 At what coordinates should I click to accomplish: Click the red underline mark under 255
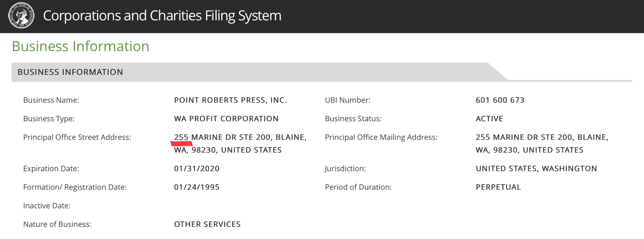point(182,143)
